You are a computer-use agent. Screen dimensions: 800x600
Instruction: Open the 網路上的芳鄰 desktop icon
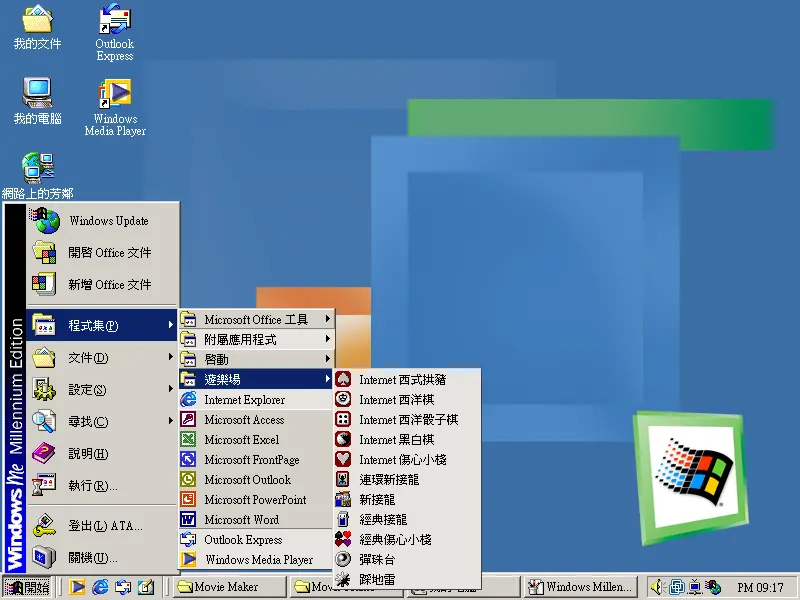37,176
